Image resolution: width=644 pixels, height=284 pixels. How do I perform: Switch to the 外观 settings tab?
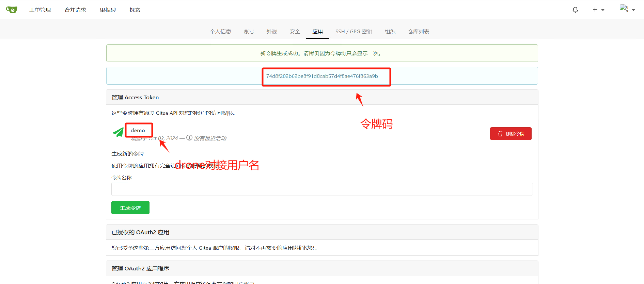point(272,32)
